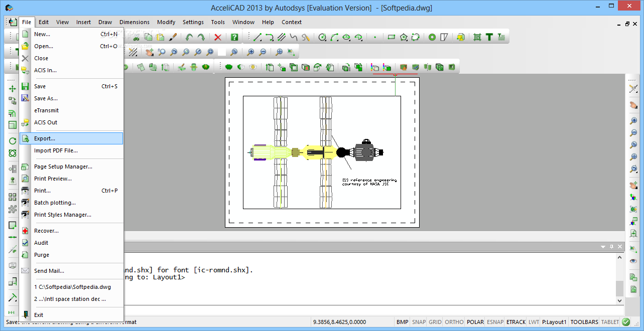Image resolution: width=644 pixels, height=331 pixels.
Task: Choose Save As... from the File menu
Action: [71, 98]
